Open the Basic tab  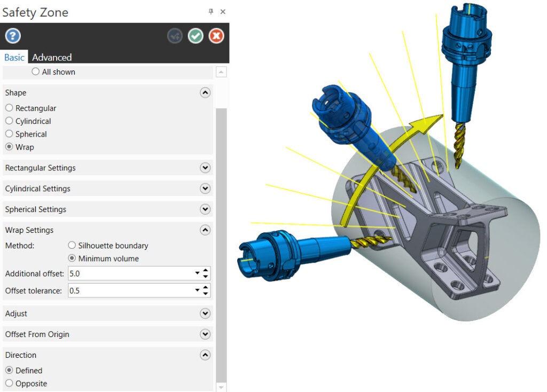(14, 57)
